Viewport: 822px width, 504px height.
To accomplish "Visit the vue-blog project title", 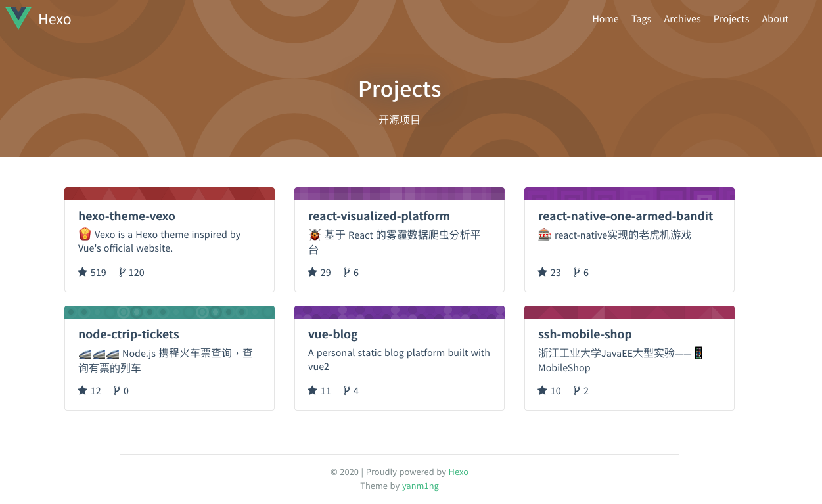I will click(x=332, y=334).
